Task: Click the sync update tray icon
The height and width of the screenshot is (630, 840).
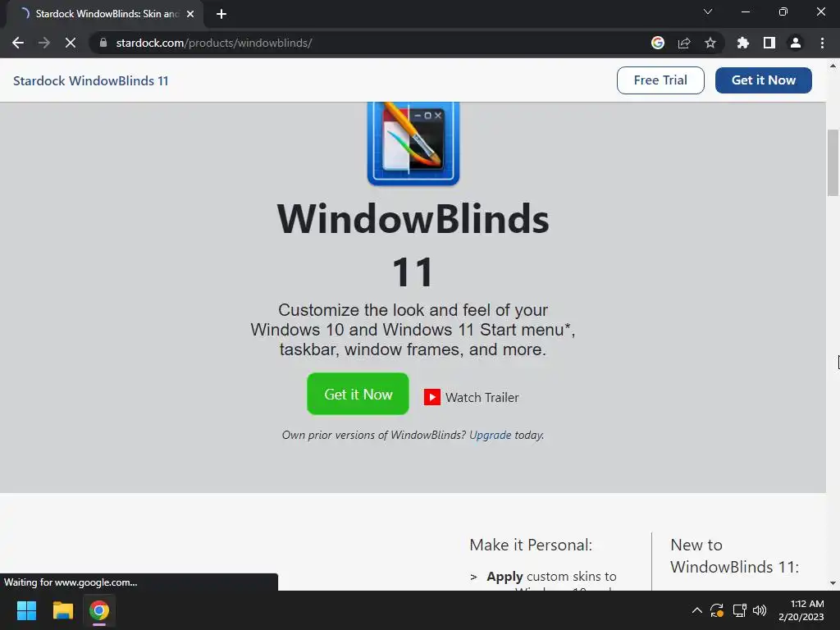Action: (x=717, y=610)
